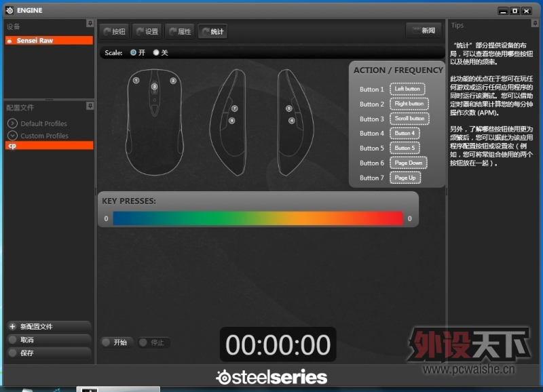The width and height of the screenshot is (543, 392).
Task: Click the Right button action box
Action: click(x=409, y=104)
